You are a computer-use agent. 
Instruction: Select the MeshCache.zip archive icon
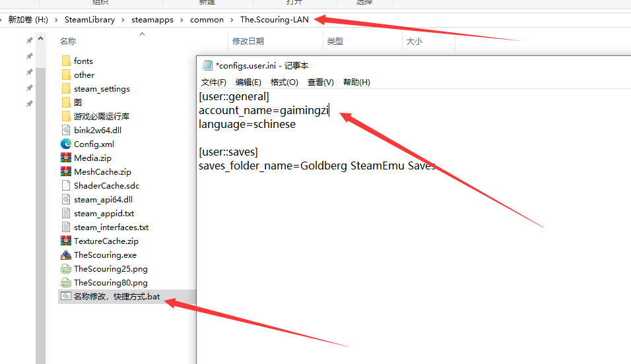[x=66, y=172]
